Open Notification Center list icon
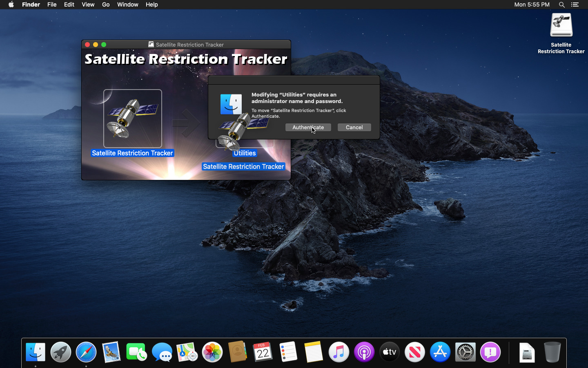Screen dimensions: 588x368 click(x=575, y=4)
